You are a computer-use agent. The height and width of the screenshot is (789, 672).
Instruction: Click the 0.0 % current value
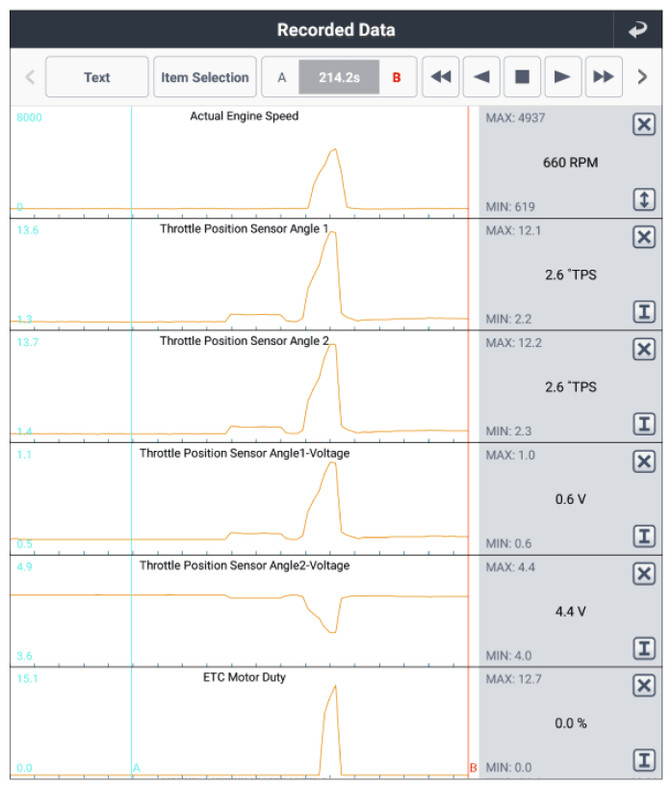[570, 723]
